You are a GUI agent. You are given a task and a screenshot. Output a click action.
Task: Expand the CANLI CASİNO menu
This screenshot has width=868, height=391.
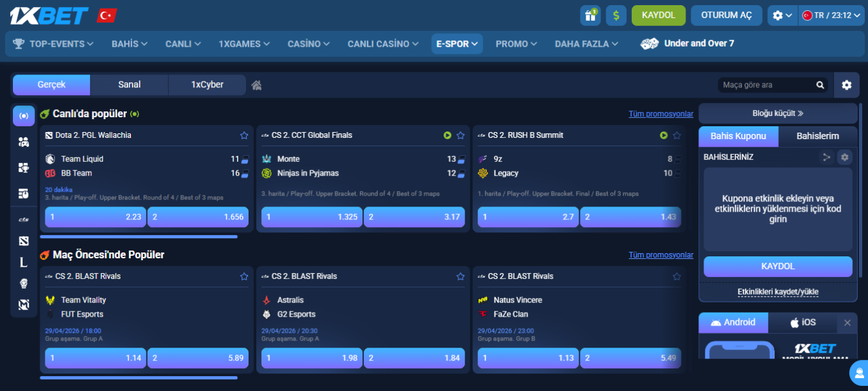383,44
